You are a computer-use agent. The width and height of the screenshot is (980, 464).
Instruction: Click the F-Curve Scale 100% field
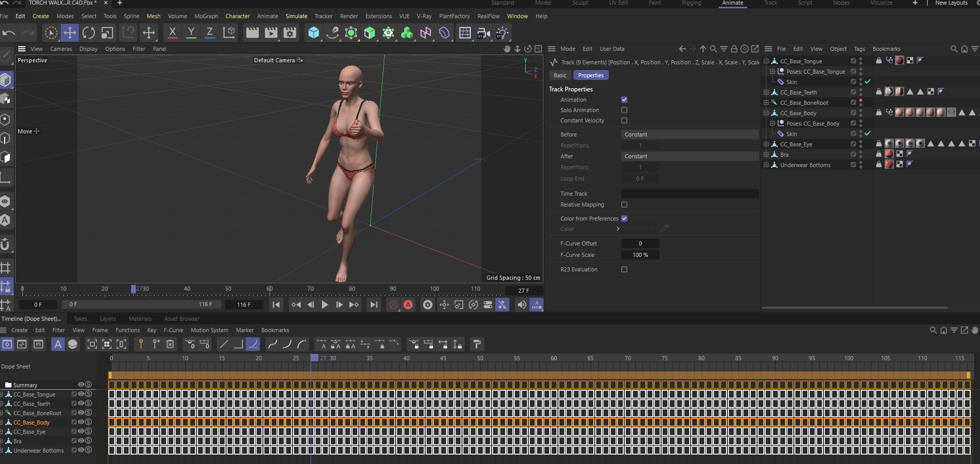pyautogui.click(x=640, y=255)
